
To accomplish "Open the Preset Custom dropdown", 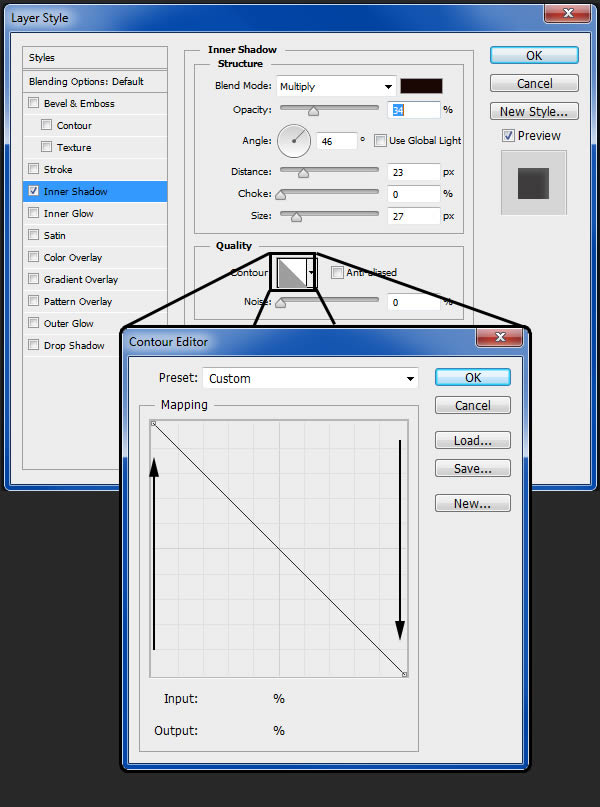I will pos(310,378).
